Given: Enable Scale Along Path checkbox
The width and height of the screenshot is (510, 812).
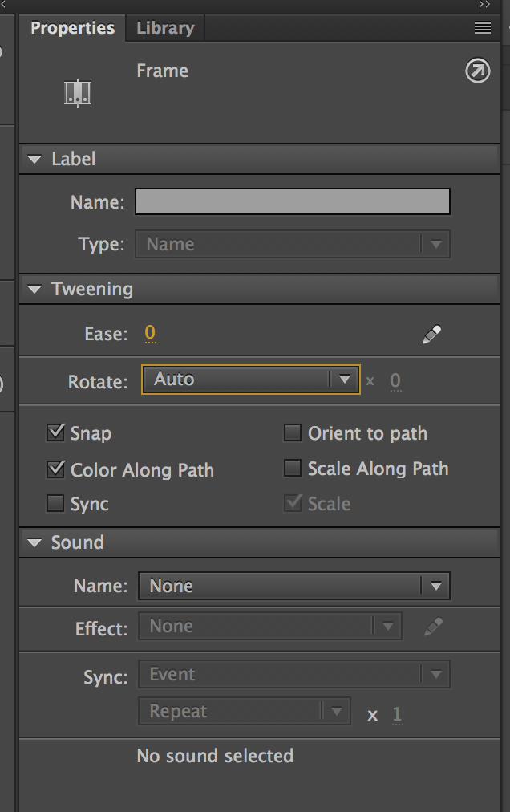Looking at the screenshot, I should tap(293, 469).
